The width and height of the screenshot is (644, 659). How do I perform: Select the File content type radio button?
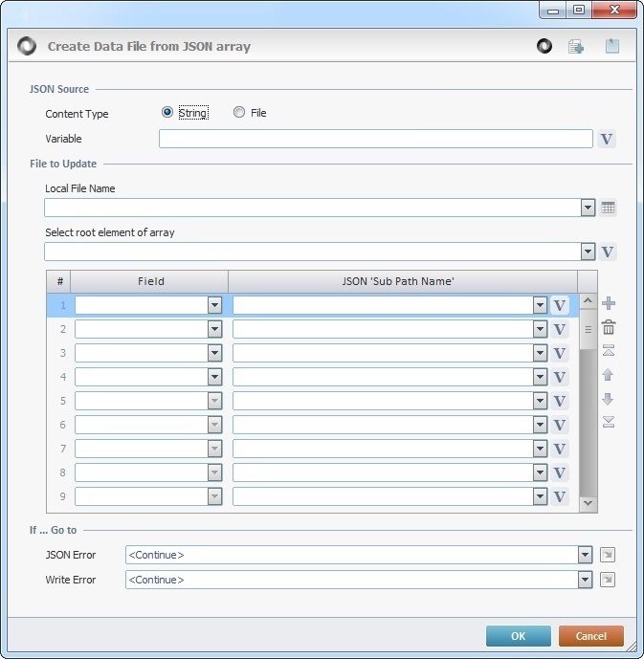[239, 113]
